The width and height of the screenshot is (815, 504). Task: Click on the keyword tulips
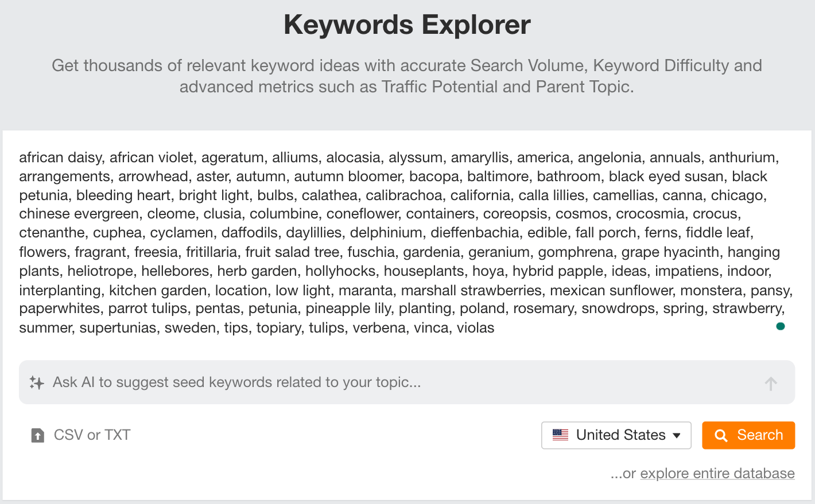pos(328,327)
